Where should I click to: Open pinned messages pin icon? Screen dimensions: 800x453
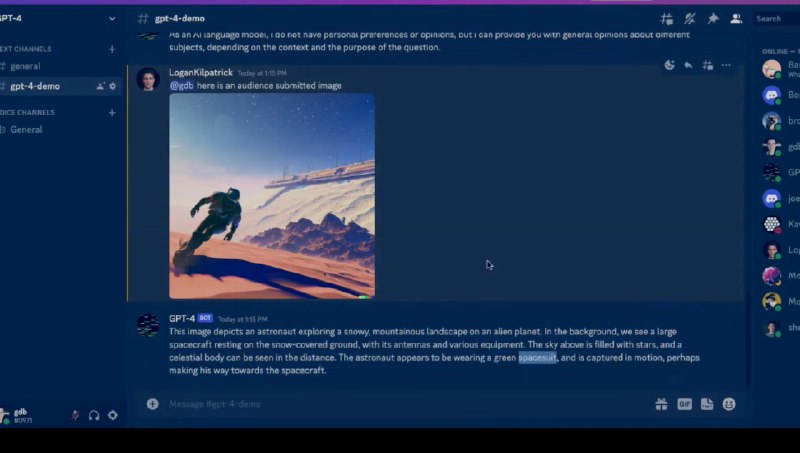click(713, 19)
